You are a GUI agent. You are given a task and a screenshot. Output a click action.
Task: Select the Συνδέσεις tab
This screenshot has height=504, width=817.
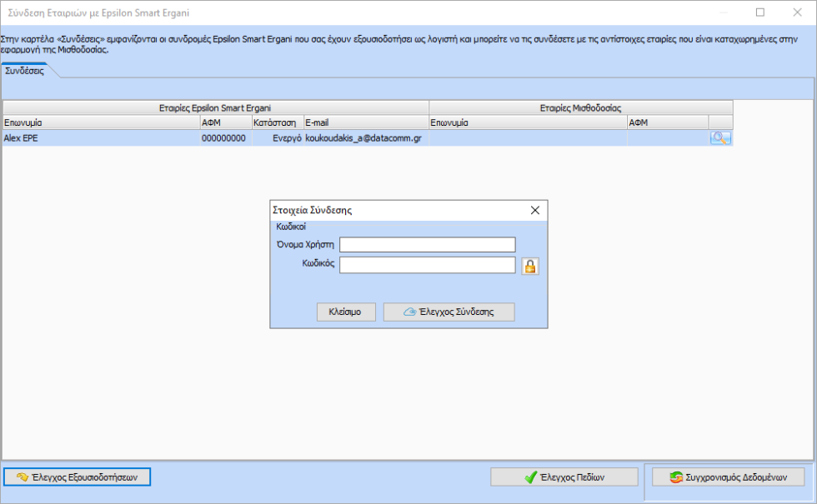(x=25, y=72)
